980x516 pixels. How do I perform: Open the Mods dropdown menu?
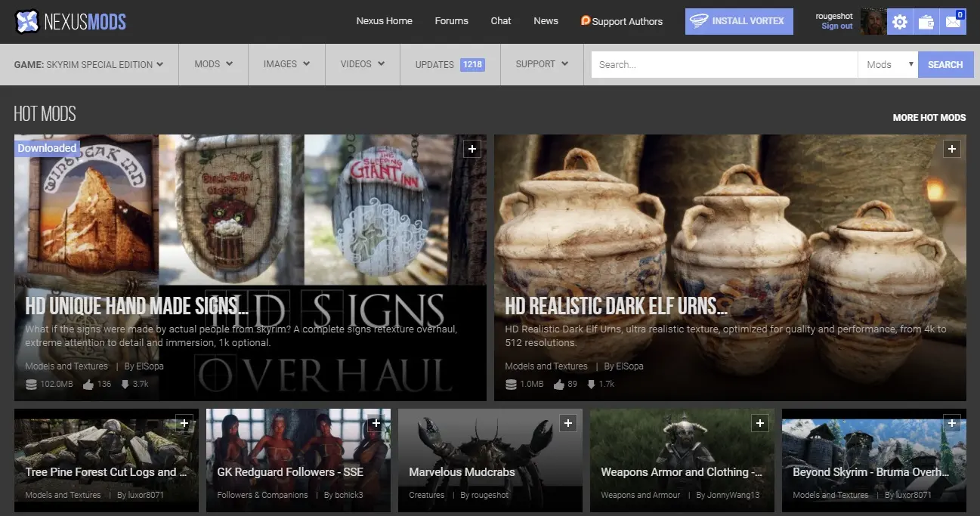[213, 64]
